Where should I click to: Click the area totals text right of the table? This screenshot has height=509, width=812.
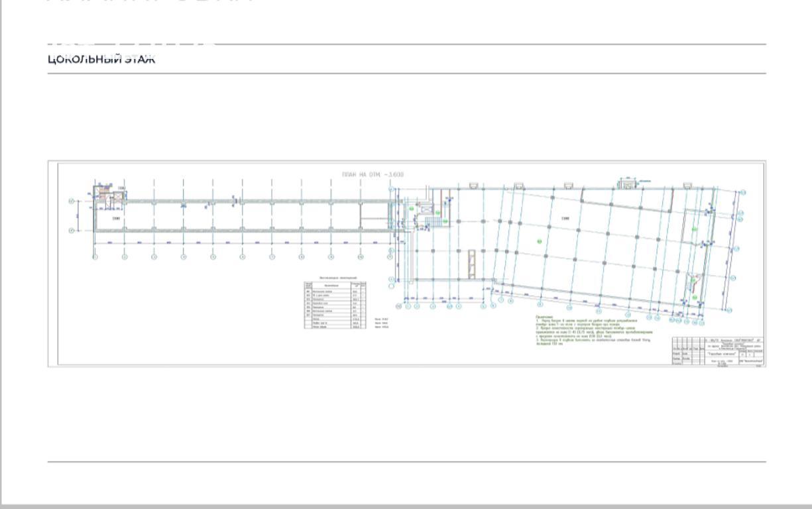click(x=382, y=323)
